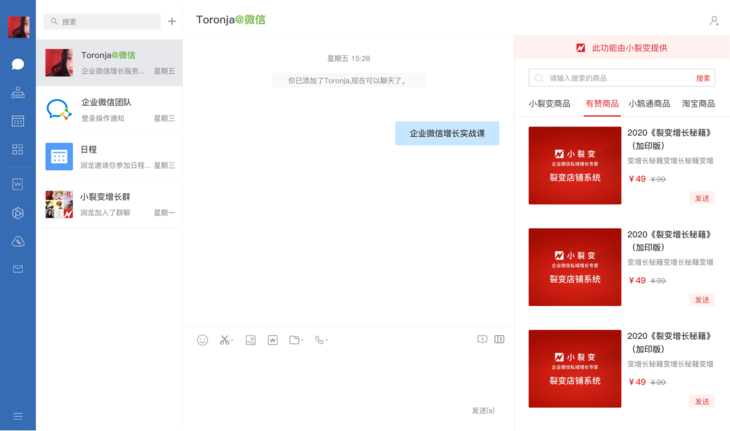Open the Contacts organization icon in sidebar
730x431 pixels.
[x=18, y=93]
